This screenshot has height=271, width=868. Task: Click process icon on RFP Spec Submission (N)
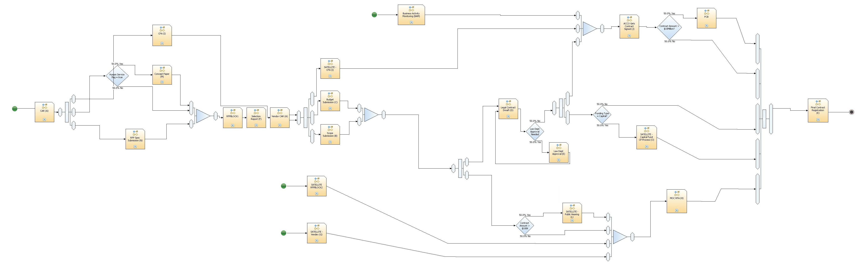pyautogui.click(x=135, y=133)
